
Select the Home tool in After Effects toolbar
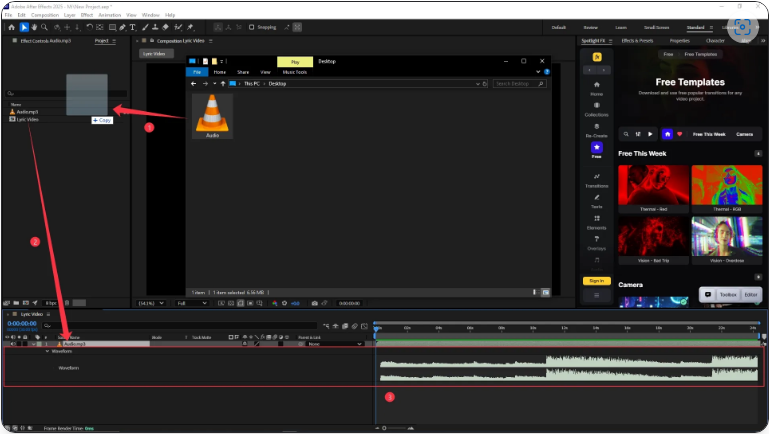12,27
